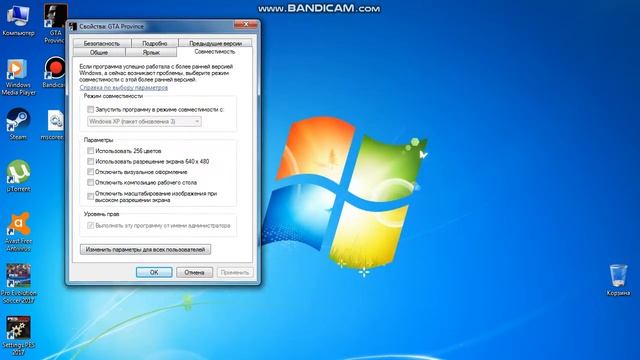The image size is (640, 360).
Task: Select the Settings PES 2017 icon
Action: click(18, 336)
